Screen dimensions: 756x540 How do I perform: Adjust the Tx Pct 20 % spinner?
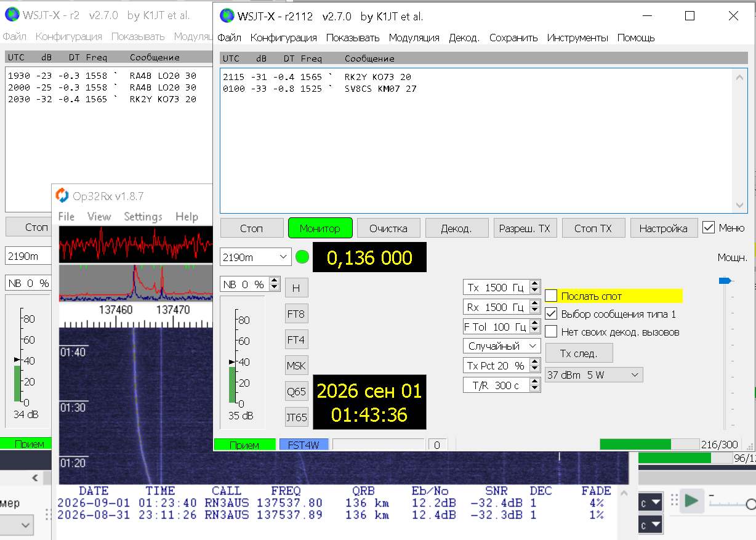pos(502,366)
